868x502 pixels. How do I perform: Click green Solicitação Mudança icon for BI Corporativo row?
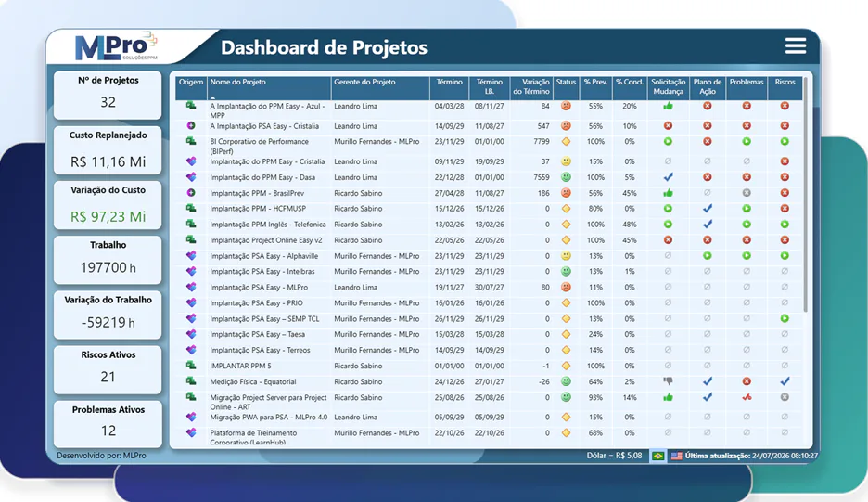[x=669, y=141]
